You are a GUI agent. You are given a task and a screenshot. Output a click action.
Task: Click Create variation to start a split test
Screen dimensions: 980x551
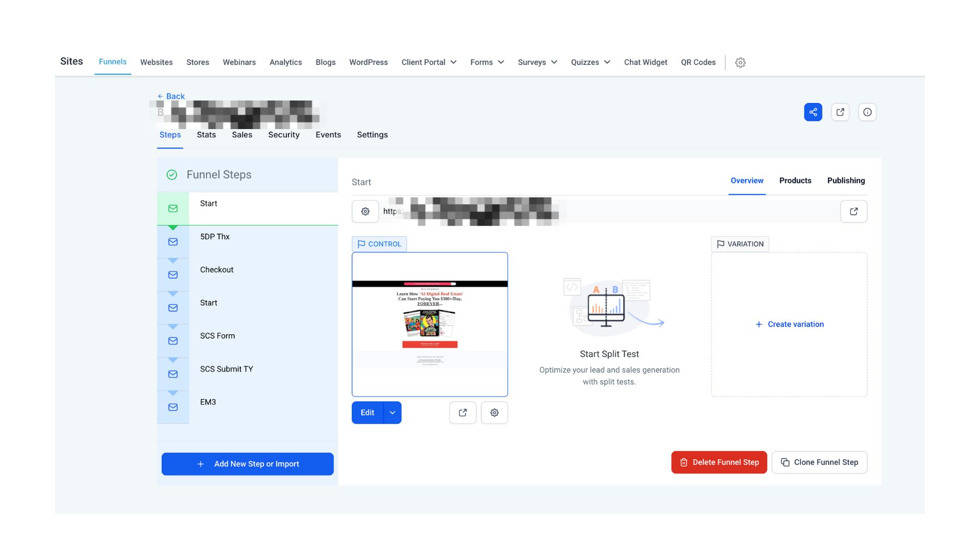[x=790, y=324]
